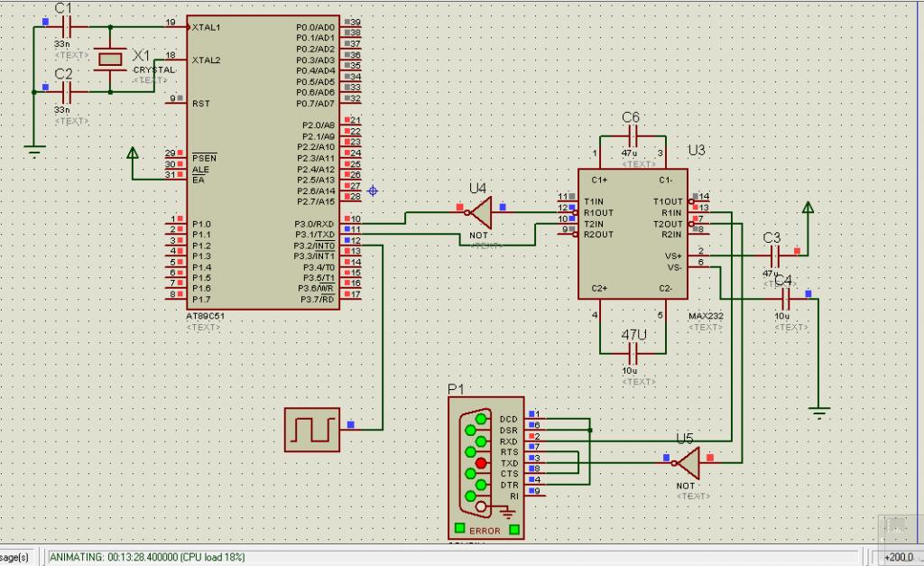This screenshot has height=566, width=924.
Task: Select the C2 capacitor symbol
Action: pos(66,92)
